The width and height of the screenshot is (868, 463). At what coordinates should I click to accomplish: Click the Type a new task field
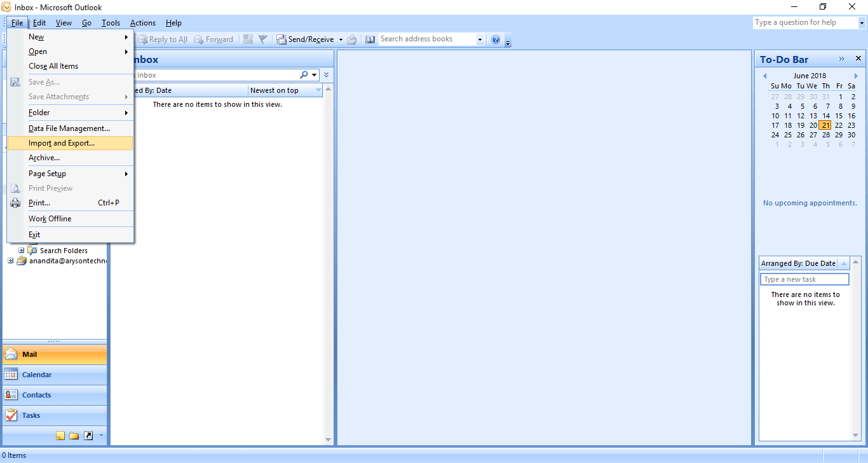804,279
